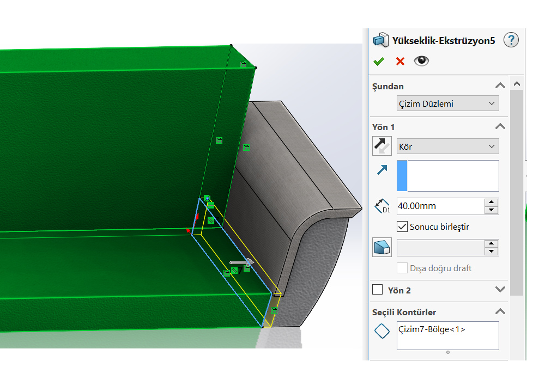
Task: Collapse the Yön 1 section
Action: [500, 126]
